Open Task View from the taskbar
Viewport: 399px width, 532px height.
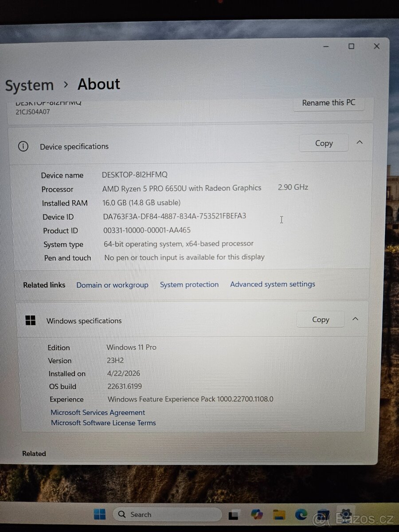[x=235, y=514]
